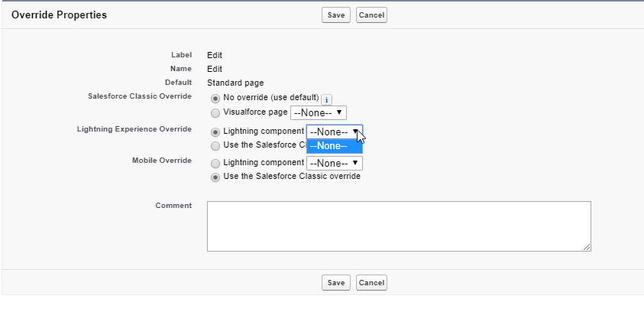Image resolution: width=644 pixels, height=312 pixels.
Task: Choose Salesforce Classic override radio for Mobile
Action: (x=215, y=177)
